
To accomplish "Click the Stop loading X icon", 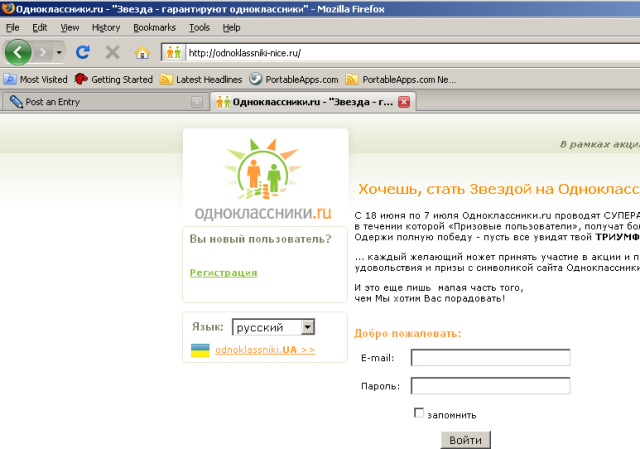I will click(x=112, y=52).
